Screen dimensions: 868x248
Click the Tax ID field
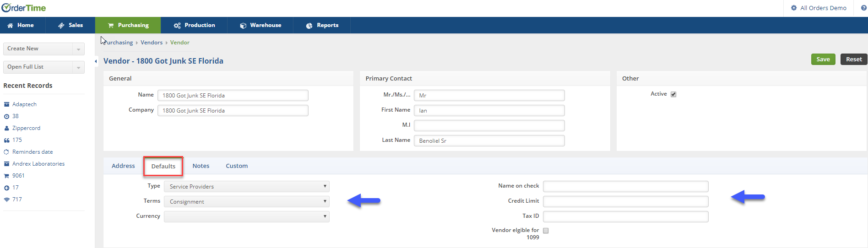coord(626,216)
